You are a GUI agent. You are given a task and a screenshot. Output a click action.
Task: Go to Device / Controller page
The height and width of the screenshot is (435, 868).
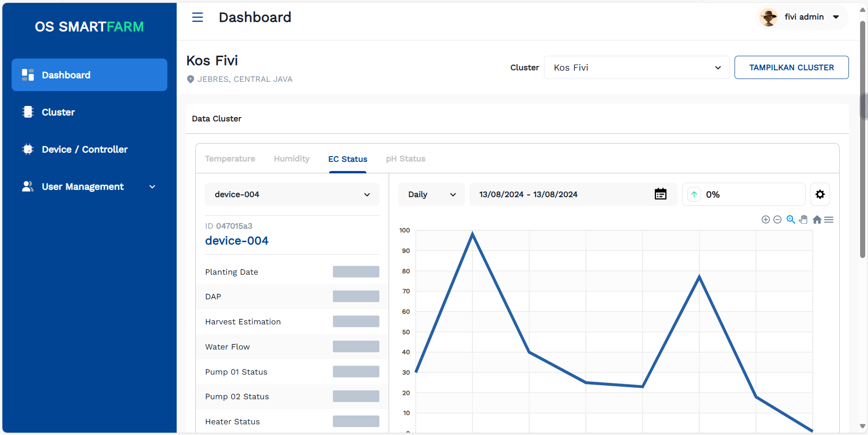[85, 150]
